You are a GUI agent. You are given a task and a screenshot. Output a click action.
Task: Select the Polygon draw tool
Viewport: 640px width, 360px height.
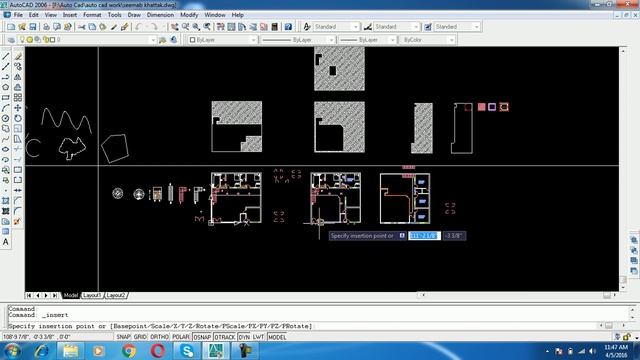pos(6,87)
